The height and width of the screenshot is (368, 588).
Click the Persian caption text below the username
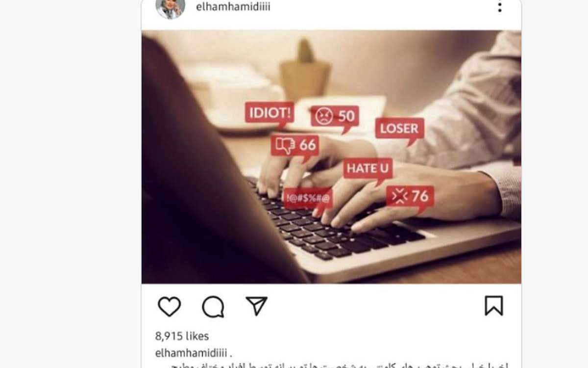tap(332, 365)
